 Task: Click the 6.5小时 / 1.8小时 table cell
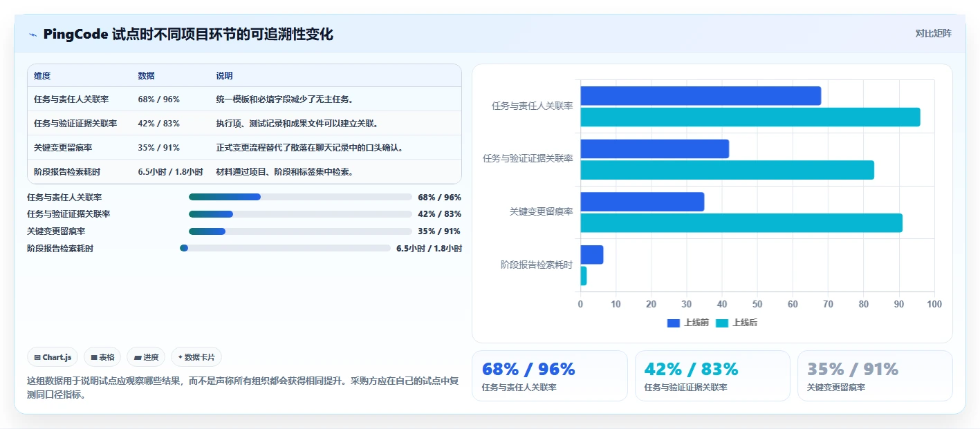pos(170,172)
